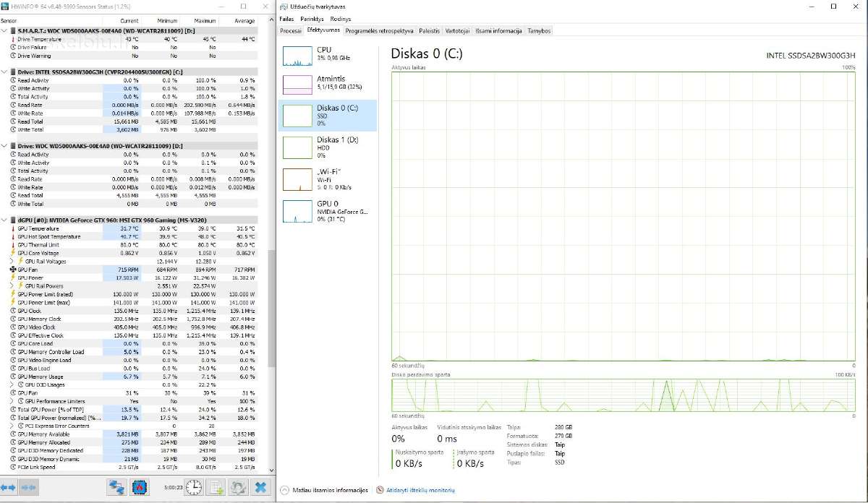Viewport: 868px width, 503px height.
Task: Collapse the S.M.A.R.T. WDC sensor group
Action: tap(5, 31)
